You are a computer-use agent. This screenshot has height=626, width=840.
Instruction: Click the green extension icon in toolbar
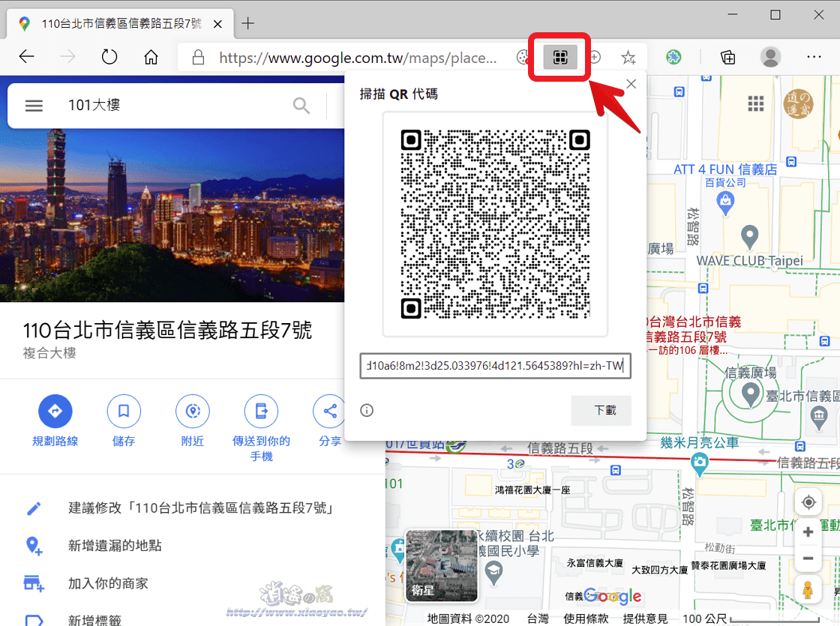tap(673, 57)
